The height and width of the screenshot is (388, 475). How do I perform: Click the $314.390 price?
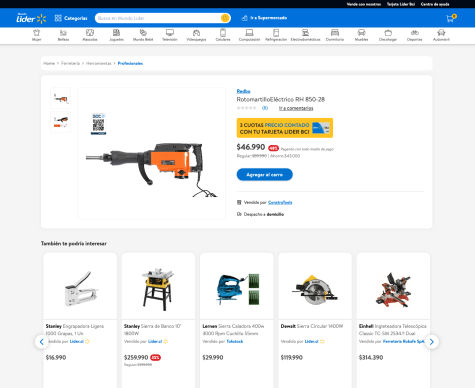point(371,357)
